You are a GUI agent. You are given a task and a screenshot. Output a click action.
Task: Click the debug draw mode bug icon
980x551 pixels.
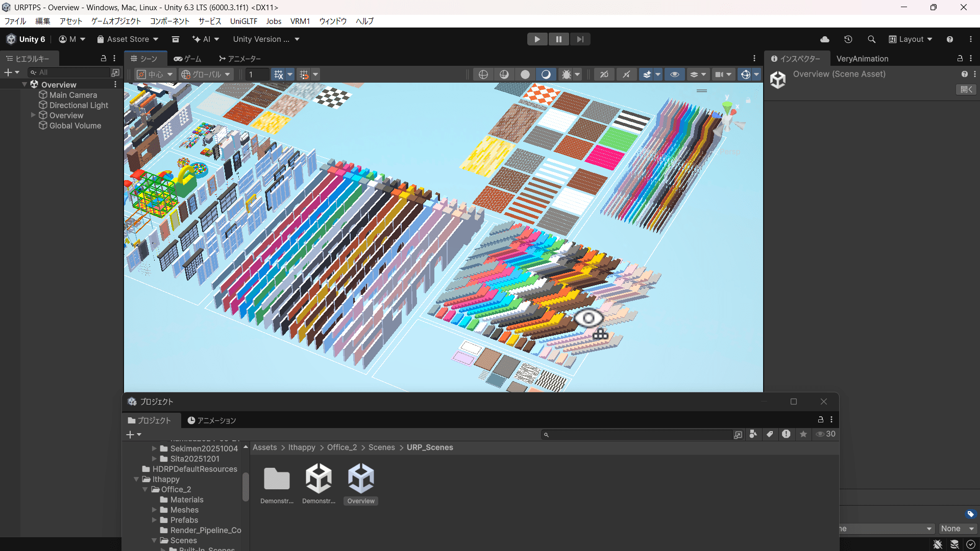click(x=566, y=74)
